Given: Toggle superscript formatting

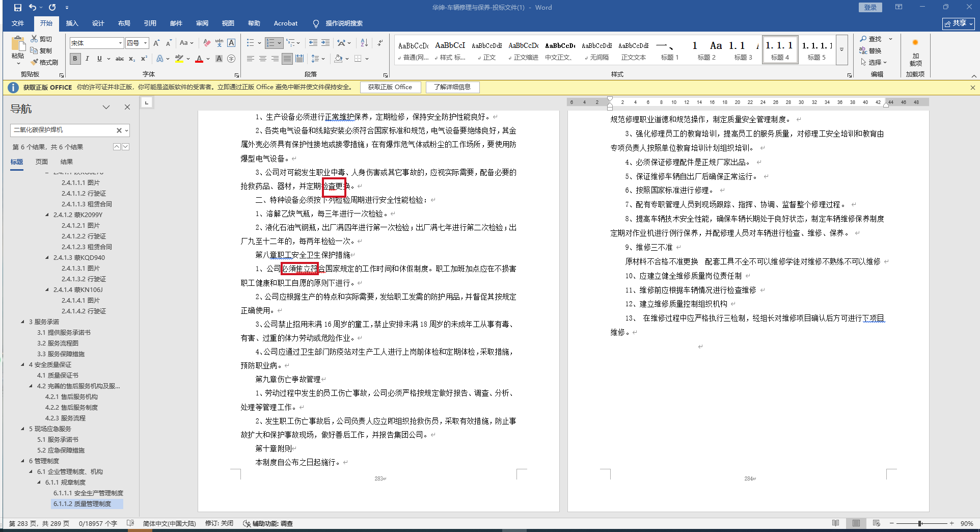Looking at the screenshot, I should coord(144,59).
